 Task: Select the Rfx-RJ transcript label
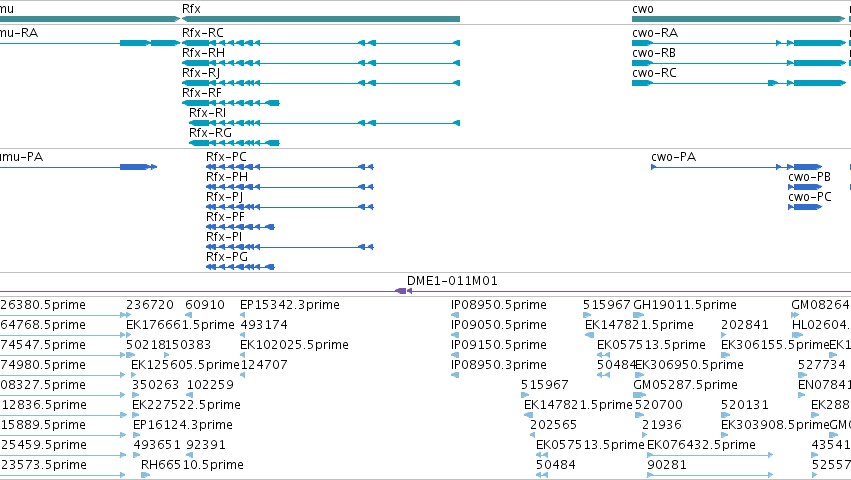(201, 73)
